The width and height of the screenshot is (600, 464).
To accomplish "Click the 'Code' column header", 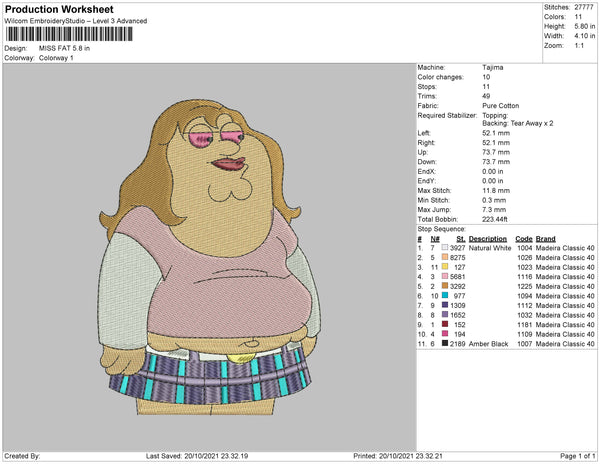I will click(524, 239).
